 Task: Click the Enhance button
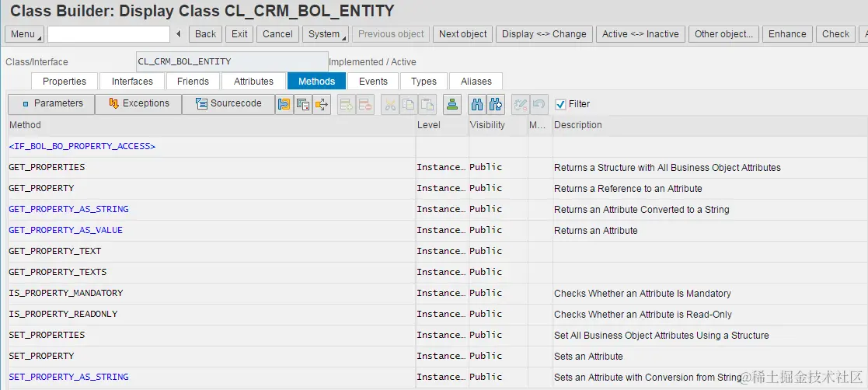[x=787, y=34]
